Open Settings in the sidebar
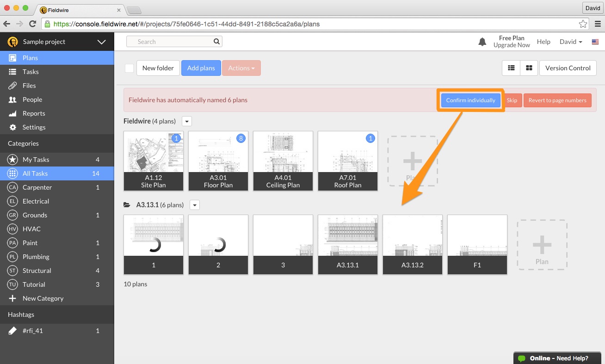The image size is (605, 364). pos(57,127)
